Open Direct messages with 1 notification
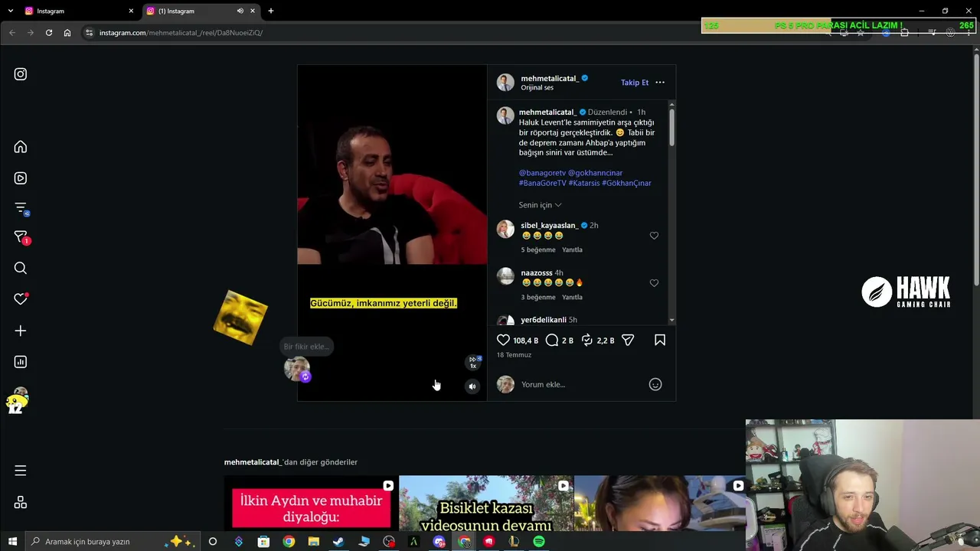Image resolution: width=980 pixels, height=551 pixels. coord(21,238)
